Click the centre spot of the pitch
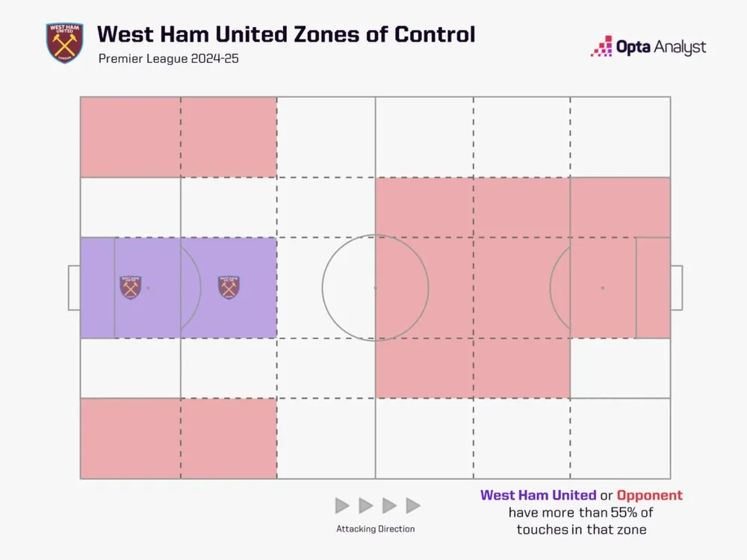The height and width of the screenshot is (560, 747). (375, 287)
